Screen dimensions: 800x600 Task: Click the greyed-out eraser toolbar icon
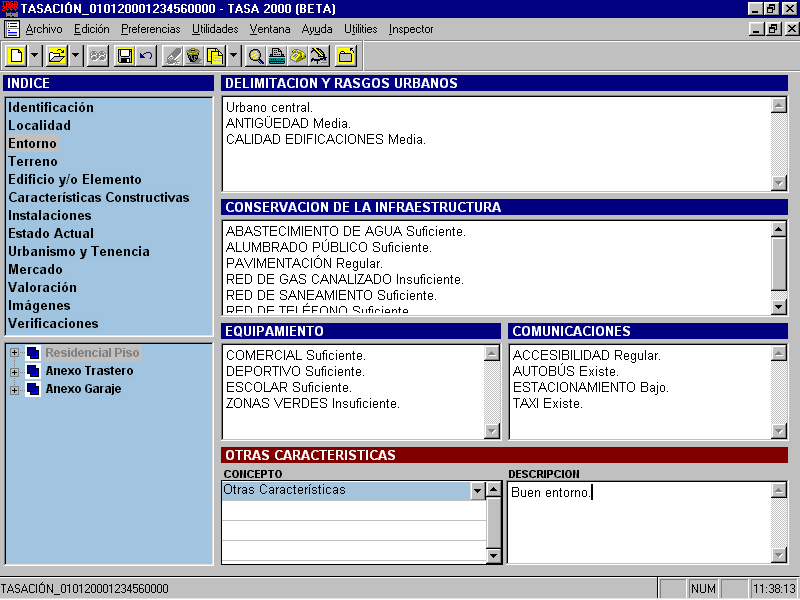click(172, 56)
